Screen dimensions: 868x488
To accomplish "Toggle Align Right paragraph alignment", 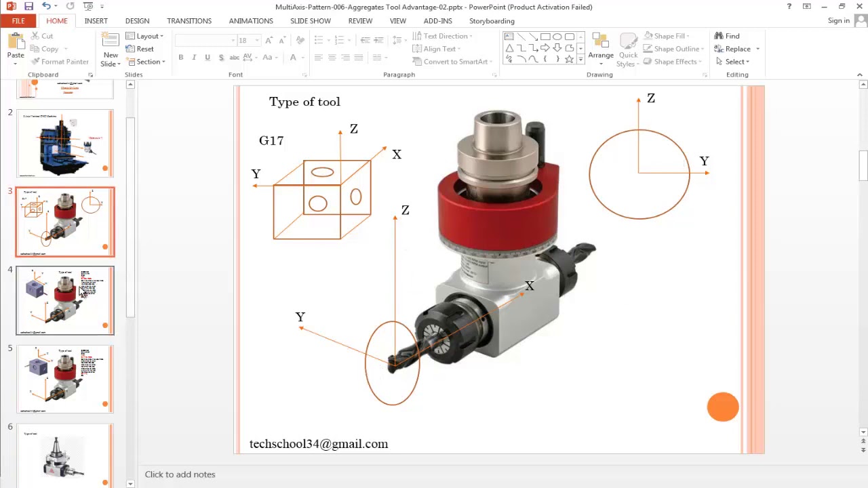I will click(346, 58).
